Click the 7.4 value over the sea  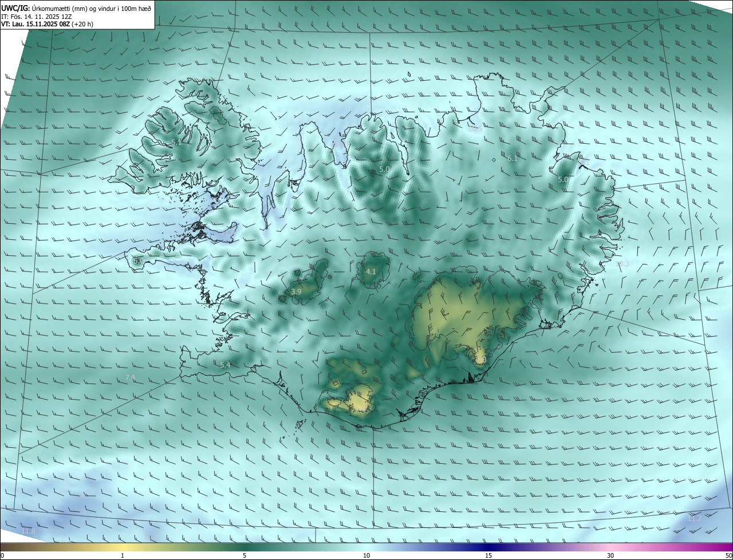(130, 378)
